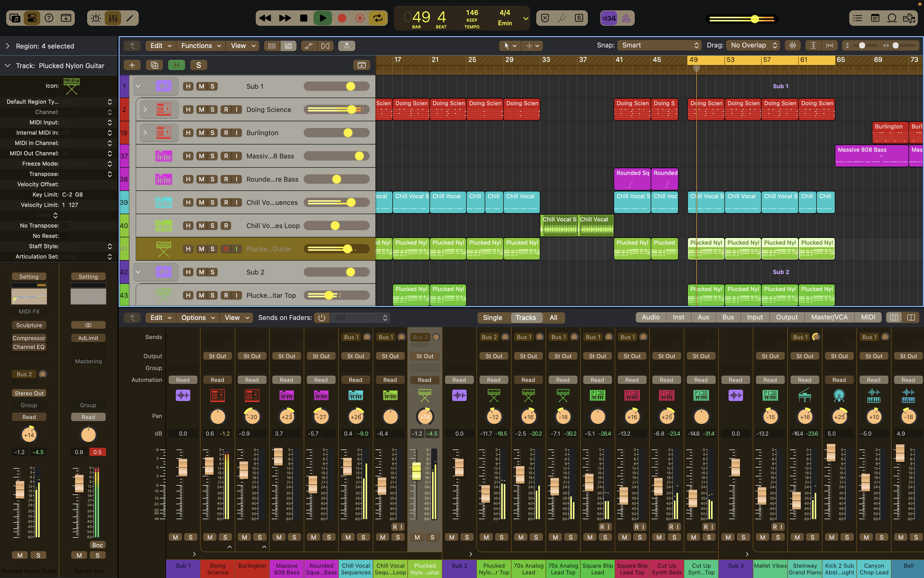Viewport: 924px width, 578px height.
Task: Toggle the Smart Controls dial icon
Action: click(96, 18)
